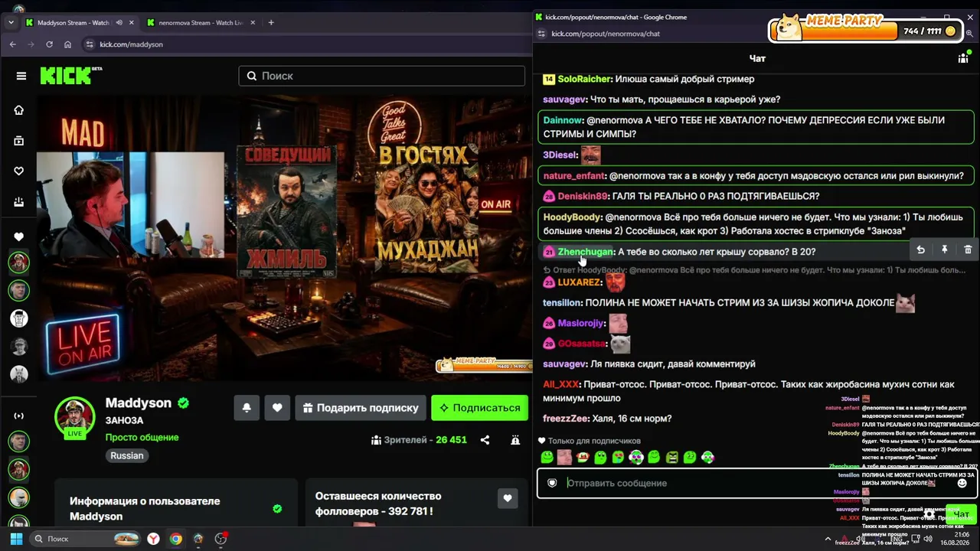Click the solid white heart in the sidebar
The width and height of the screenshot is (980, 551).
point(19,236)
